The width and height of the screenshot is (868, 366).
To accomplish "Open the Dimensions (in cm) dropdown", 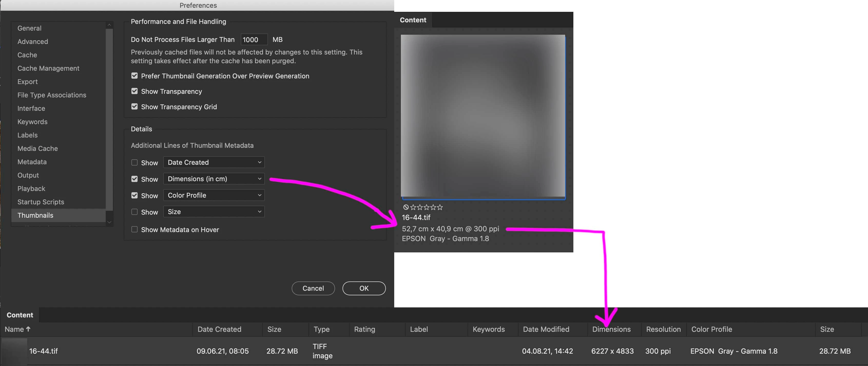I will tap(214, 179).
